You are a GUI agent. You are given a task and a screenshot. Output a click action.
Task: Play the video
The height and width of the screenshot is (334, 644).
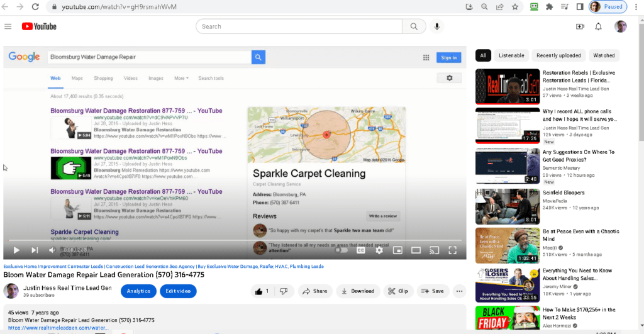[x=16, y=250]
